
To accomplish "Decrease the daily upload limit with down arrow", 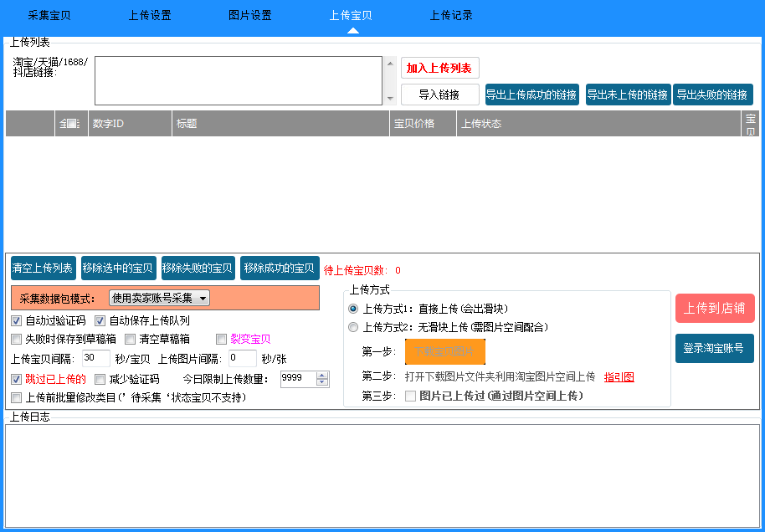I will (x=322, y=382).
